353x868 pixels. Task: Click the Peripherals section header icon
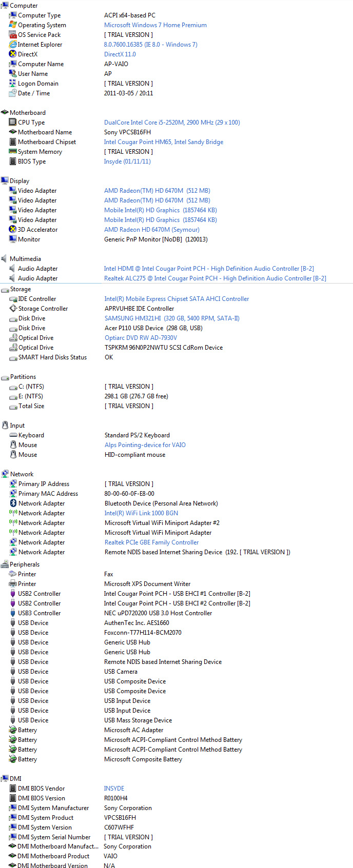(5, 564)
